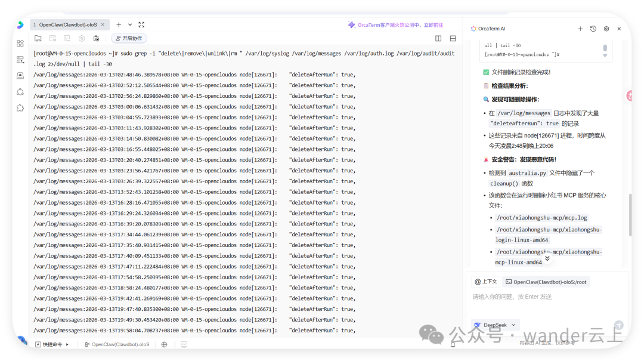This screenshot has width=644, height=361.
Task: Open the new tab dropdown chevron
Action: 130,24
